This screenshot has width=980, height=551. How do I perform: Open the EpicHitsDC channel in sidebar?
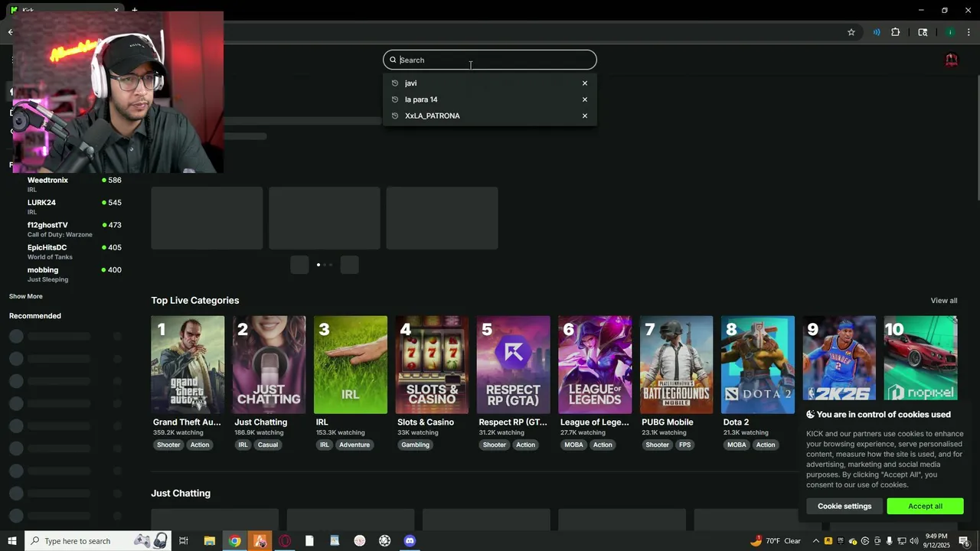pyautogui.click(x=65, y=252)
